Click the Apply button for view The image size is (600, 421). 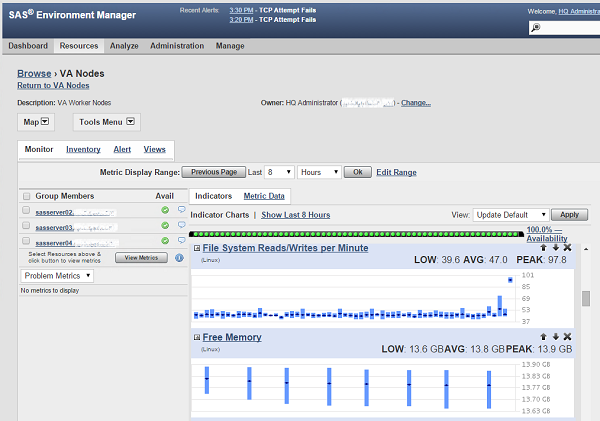569,215
